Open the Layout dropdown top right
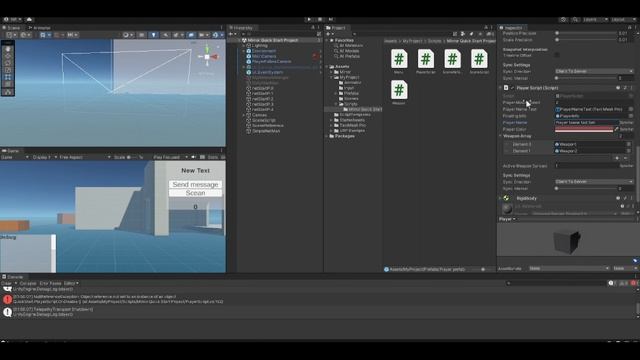The height and width of the screenshot is (360, 640). pyautogui.click(x=624, y=19)
